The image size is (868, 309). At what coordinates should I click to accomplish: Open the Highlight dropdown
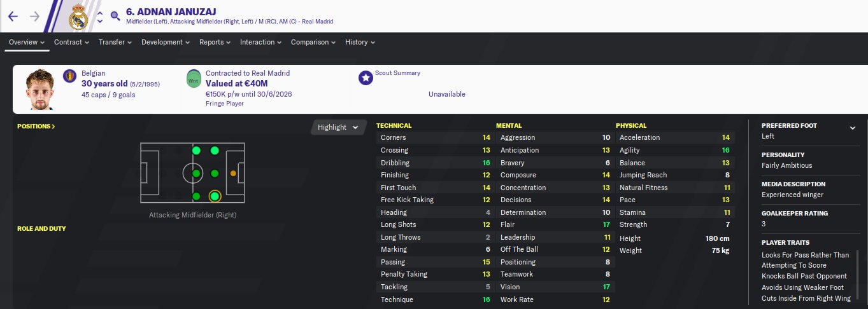pyautogui.click(x=338, y=127)
